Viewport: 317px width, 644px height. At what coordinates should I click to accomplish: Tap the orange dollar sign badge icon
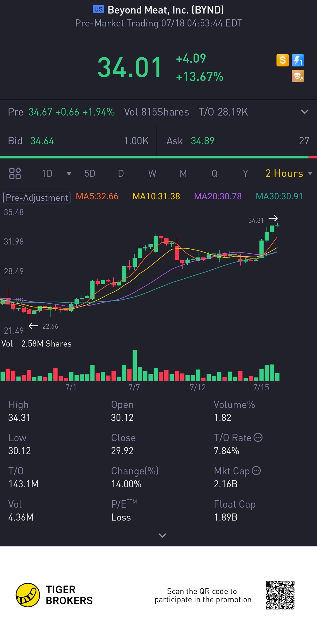pos(283,60)
